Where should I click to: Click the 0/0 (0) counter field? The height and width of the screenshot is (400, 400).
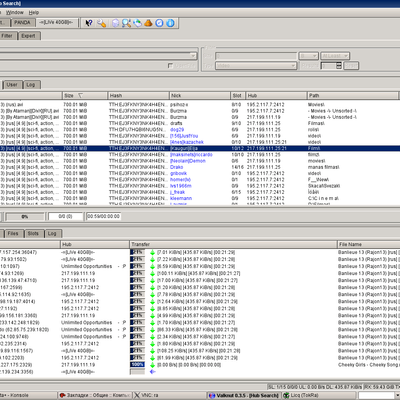65,216
